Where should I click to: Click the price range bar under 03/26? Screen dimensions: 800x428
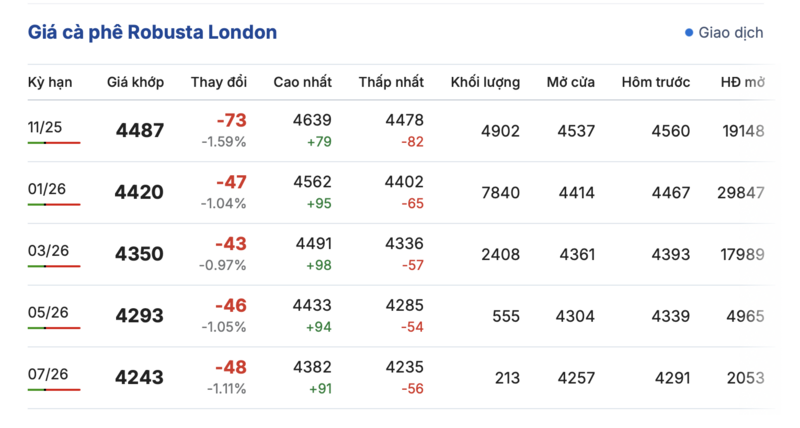[54, 266]
